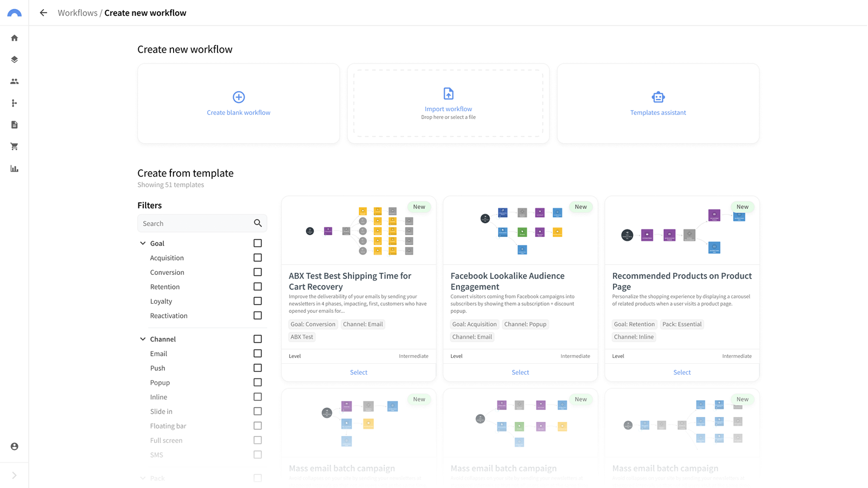Click the back arrow next to Workflows

[43, 13]
